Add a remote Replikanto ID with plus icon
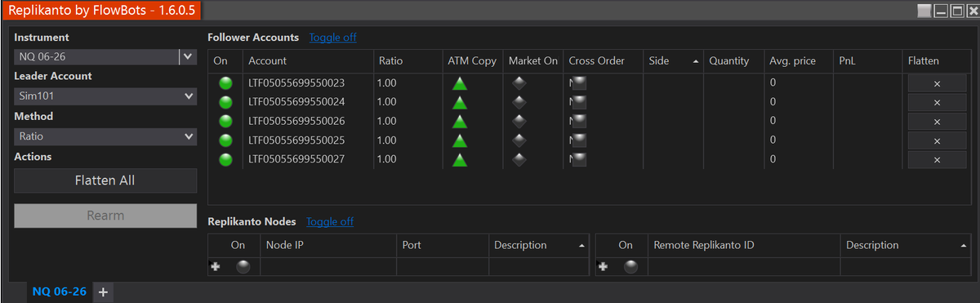The width and height of the screenshot is (980, 303). 604,266
